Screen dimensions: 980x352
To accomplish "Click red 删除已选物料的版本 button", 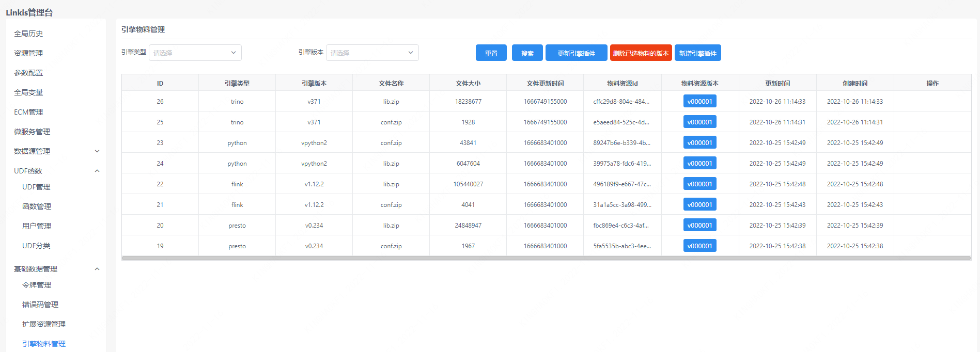I will point(641,53).
